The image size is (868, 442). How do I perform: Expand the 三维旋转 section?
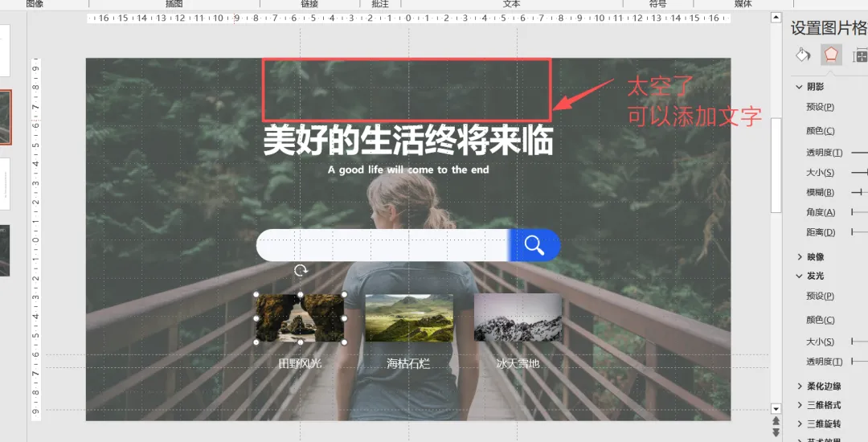(x=800, y=424)
